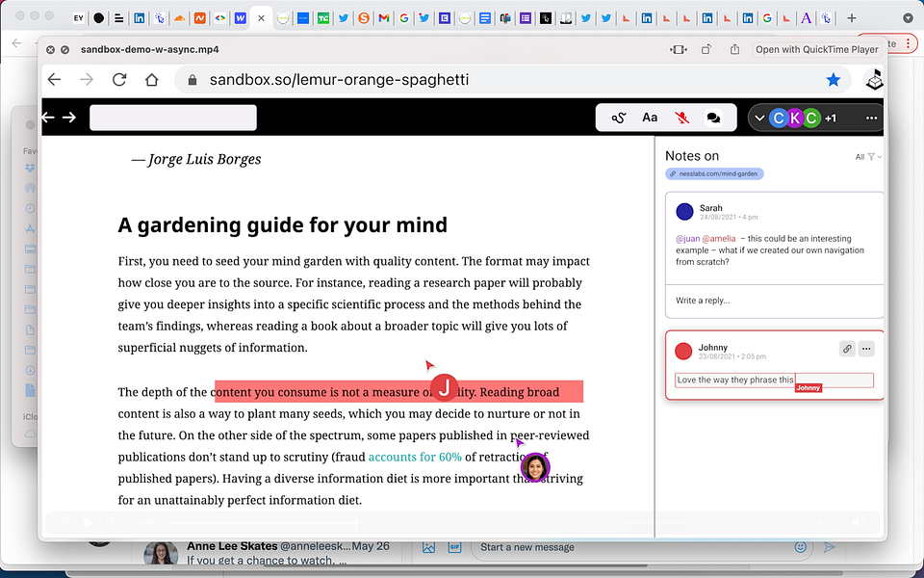Click Open with QuickTime Player button
This screenshot has width=924, height=578.
816,49
